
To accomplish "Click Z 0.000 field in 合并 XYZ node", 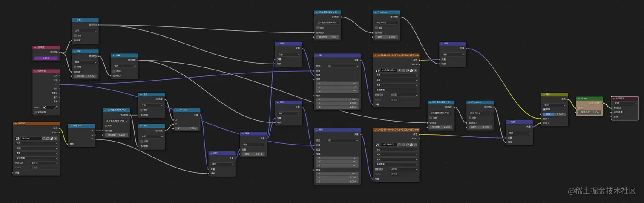I will point(187,128).
